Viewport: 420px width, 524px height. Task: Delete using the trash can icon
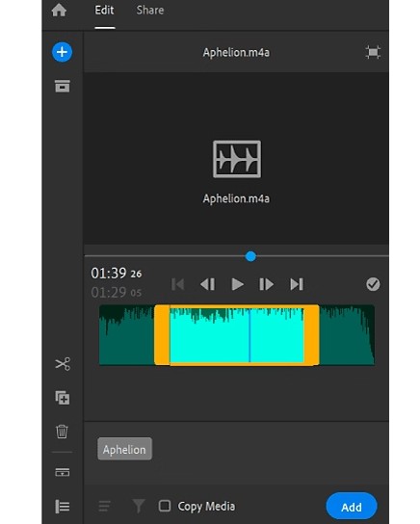62,432
